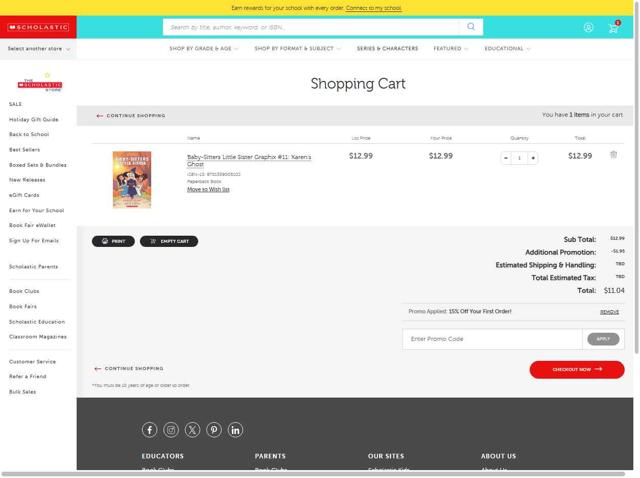The height and width of the screenshot is (478, 640).
Task: Open the X (Twitter) social icon
Action: 192,430
